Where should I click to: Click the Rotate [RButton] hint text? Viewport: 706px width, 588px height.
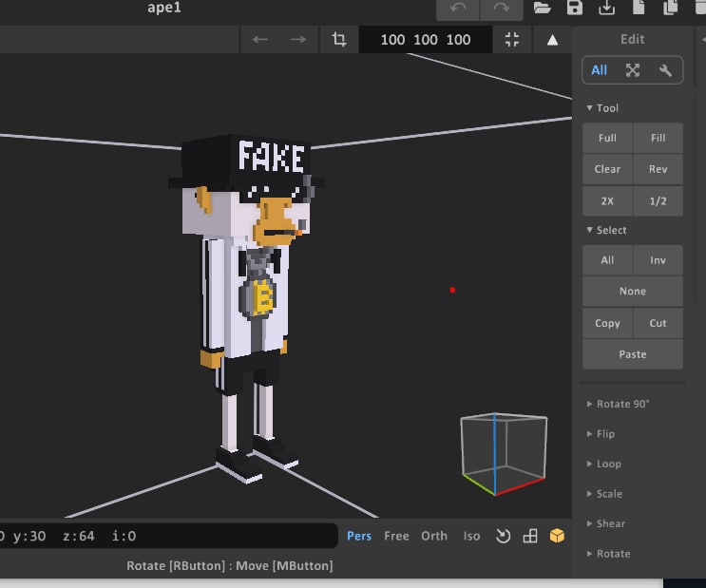tap(176, 565)
